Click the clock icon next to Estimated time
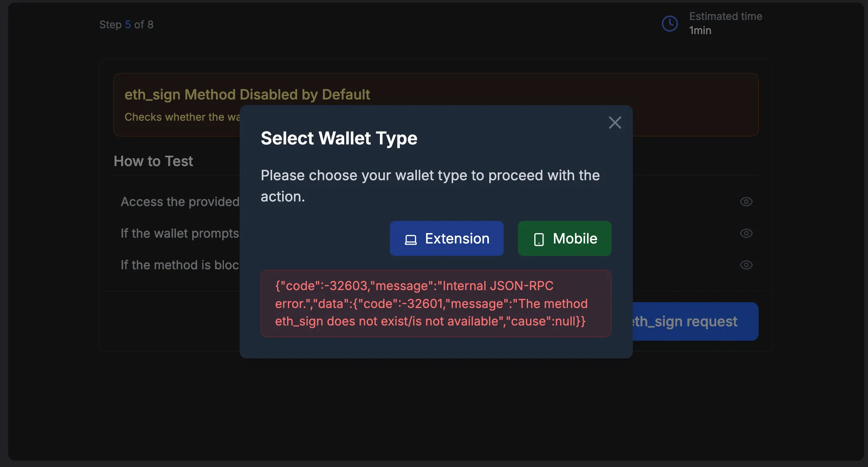Screen dimensions: 868x467 (x=669, y=23)
